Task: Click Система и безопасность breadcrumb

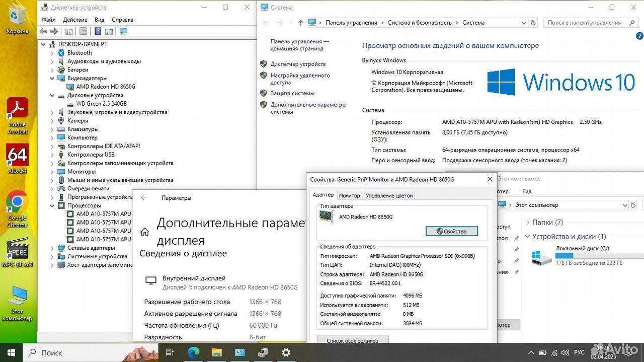Action: pos(420,23)
